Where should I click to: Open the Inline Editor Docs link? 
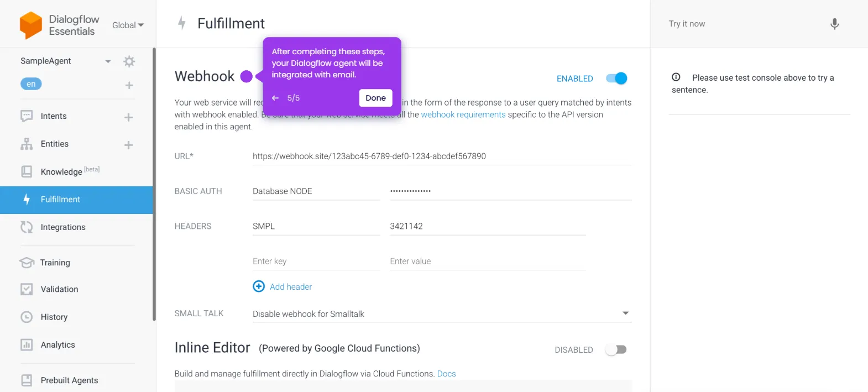(x=447, y=374)
